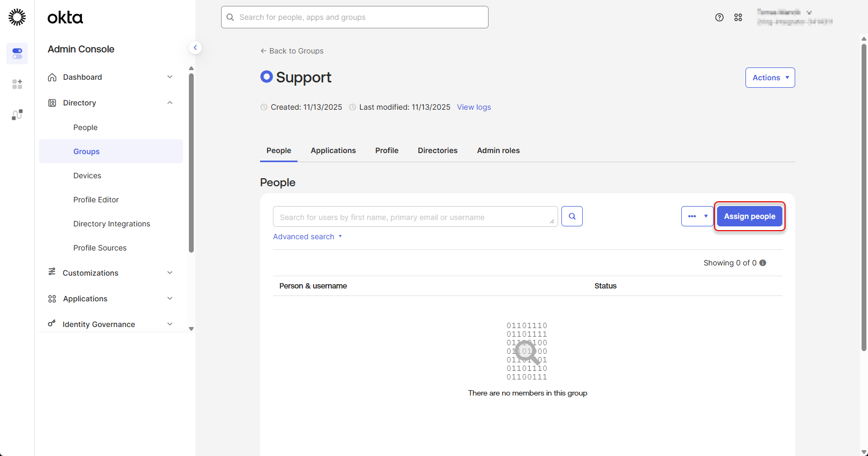Select the Admin Console toggle icon in rail
This screenshot has width=868, height=456.
point(17,54)
